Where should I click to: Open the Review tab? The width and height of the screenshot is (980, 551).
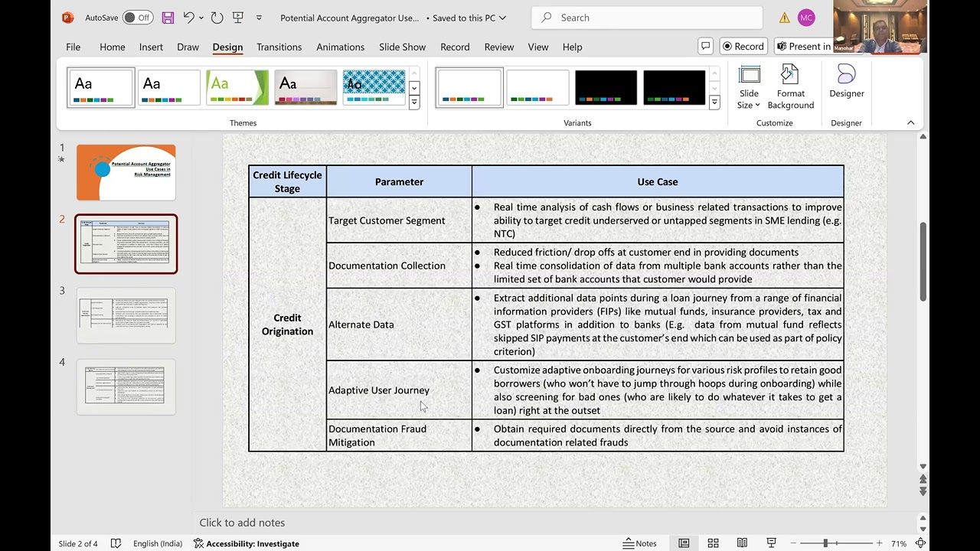pos(498,47)
